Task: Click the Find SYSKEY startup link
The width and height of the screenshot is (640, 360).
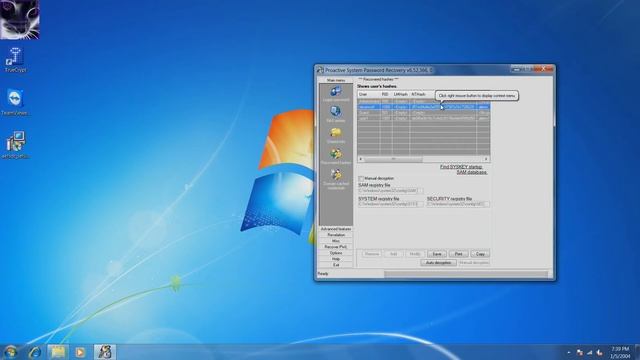Action: pyautogui.click(x=461, y=167)
